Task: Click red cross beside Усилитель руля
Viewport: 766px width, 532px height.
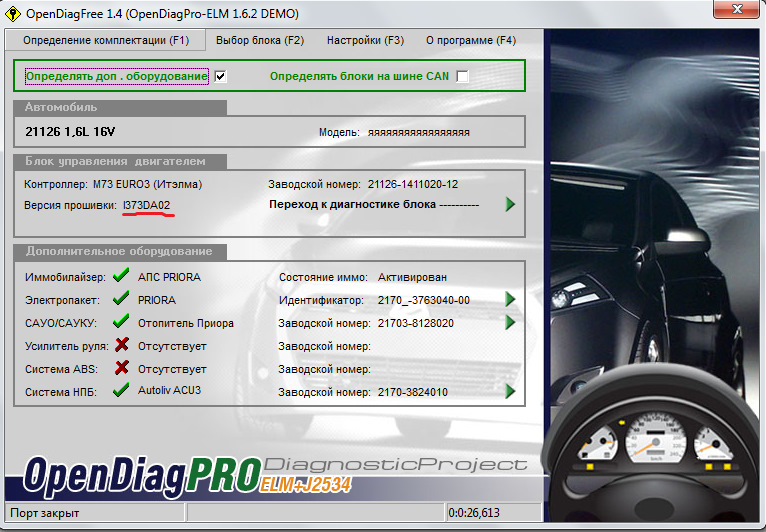Action: [122, 345]
